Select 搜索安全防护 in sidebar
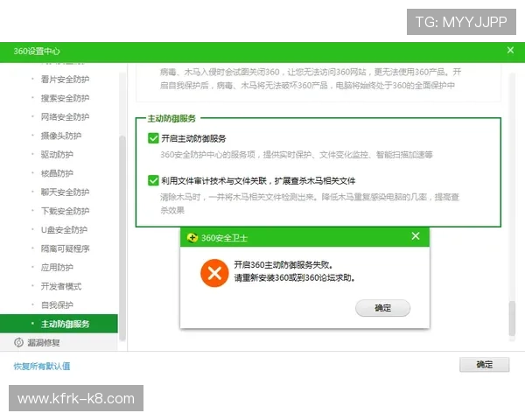Screen dimensions: 525x420 tap(65, 98)
